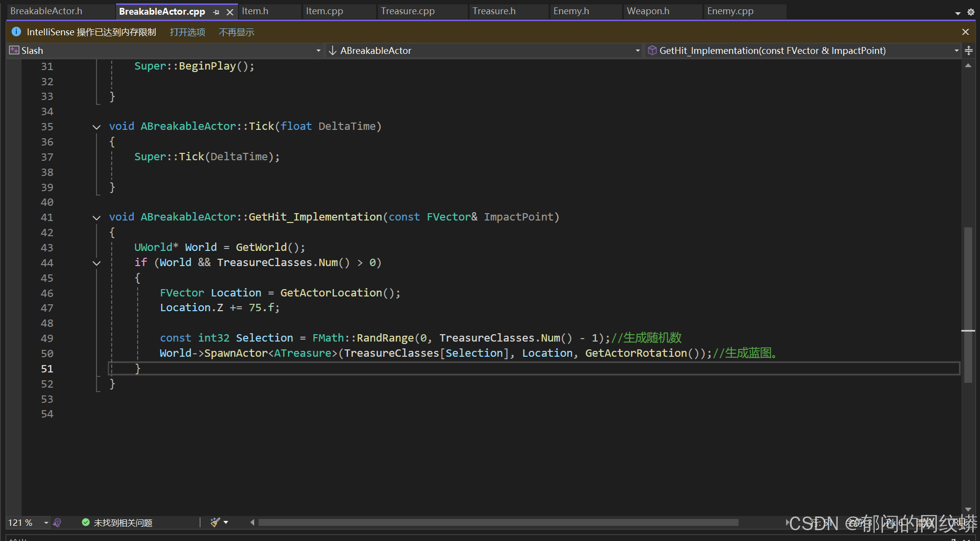This screenshot has height=541, width=980.
Task: Collapse the GetHit_Implementation function block
Action: click(96, 218)
